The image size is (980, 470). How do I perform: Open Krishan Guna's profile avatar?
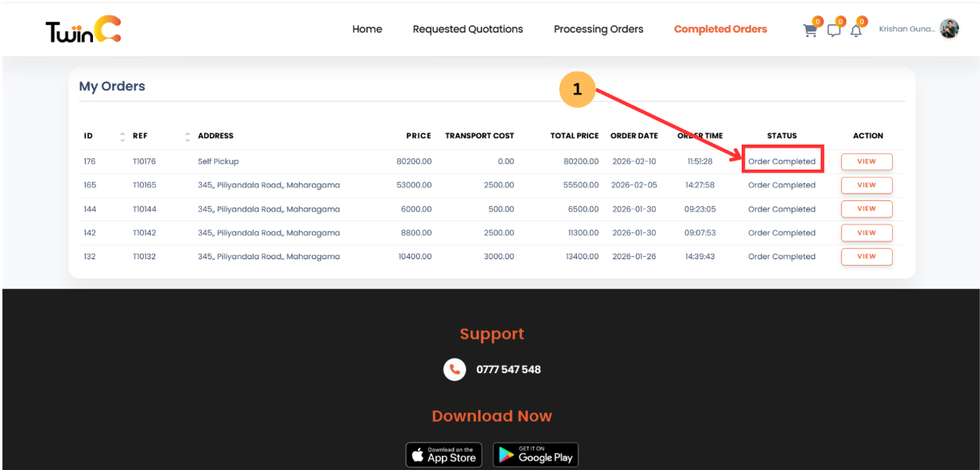[x=949, y=28]
